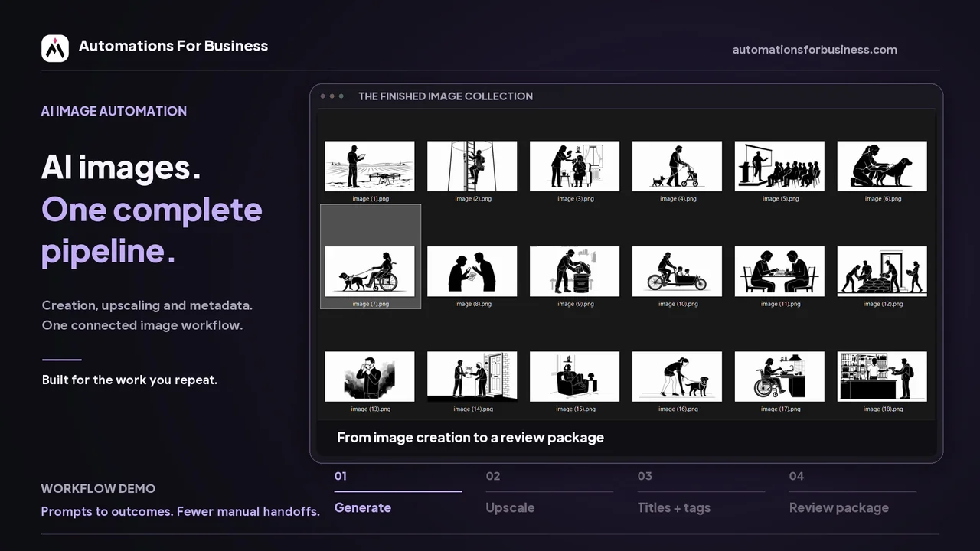Select the image (15).png armchair thumbnail

click(x=575, y=377)
